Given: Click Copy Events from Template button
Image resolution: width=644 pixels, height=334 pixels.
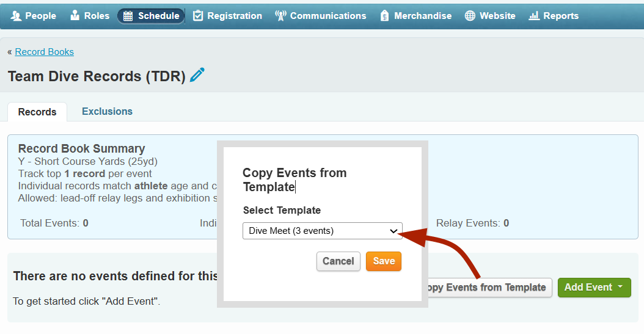Looking at the screenshot, I should 488,287.
